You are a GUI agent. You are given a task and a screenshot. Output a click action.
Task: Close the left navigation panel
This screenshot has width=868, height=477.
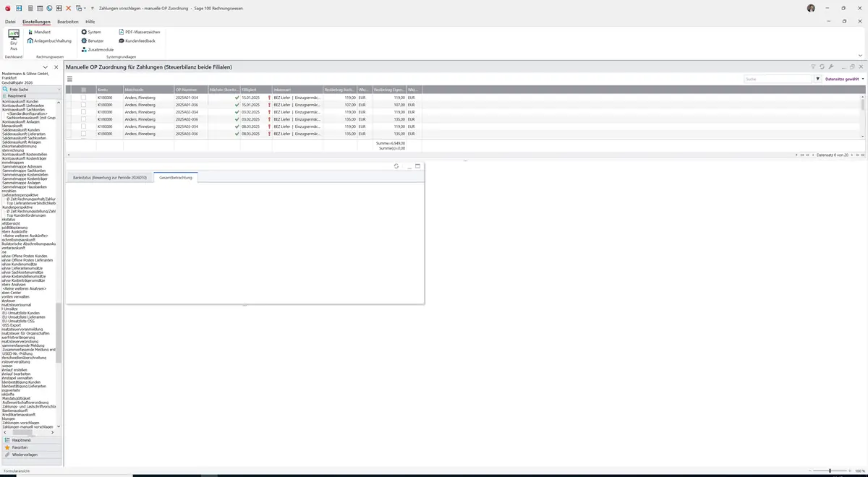click(x=56, y=67)
